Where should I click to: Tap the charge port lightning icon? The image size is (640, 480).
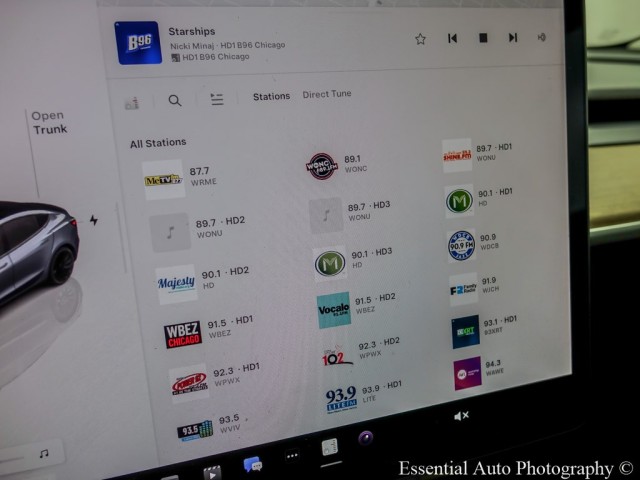[x=94, y=220]
